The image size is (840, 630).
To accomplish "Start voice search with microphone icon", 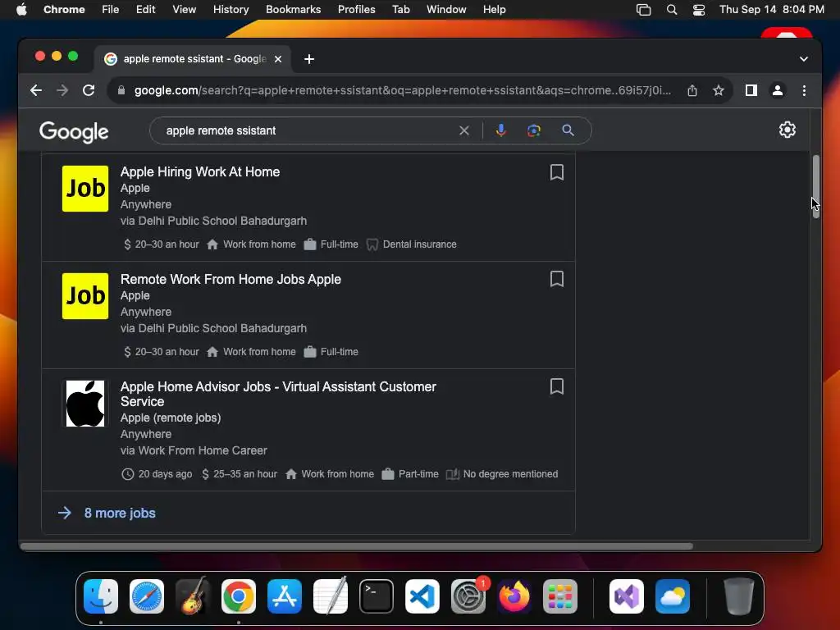I will tap(501, 130).
